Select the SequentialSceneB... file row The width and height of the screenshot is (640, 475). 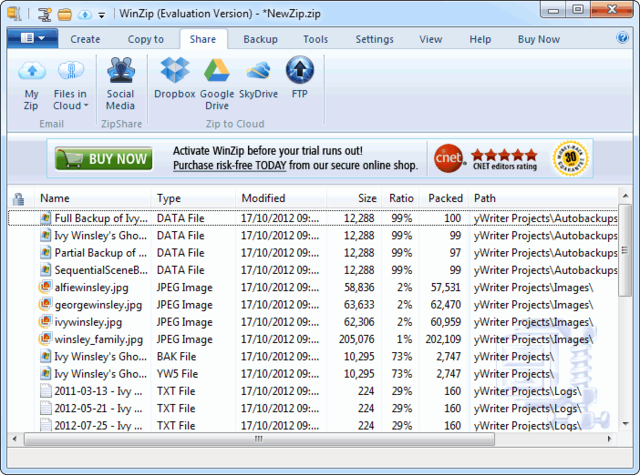click(313, 270)
